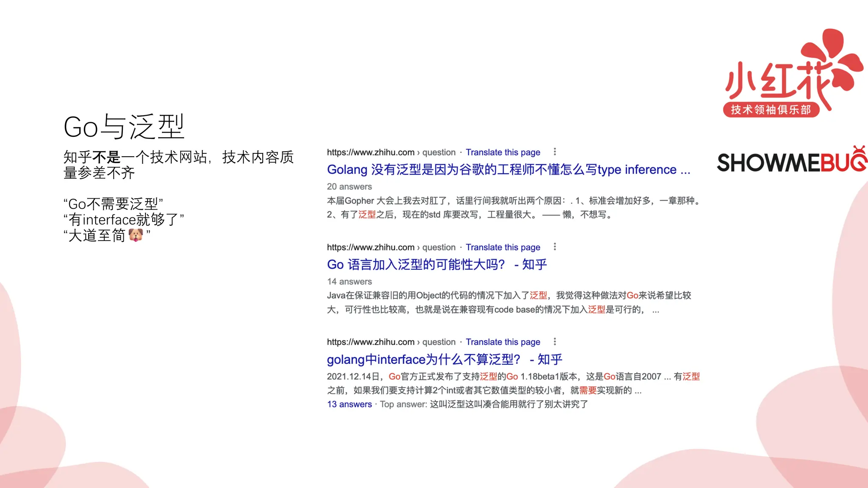This screenshot has height=488, width=868.
Task: Click the snippet line 大,可行性也比较高
Action: [493, 310]
